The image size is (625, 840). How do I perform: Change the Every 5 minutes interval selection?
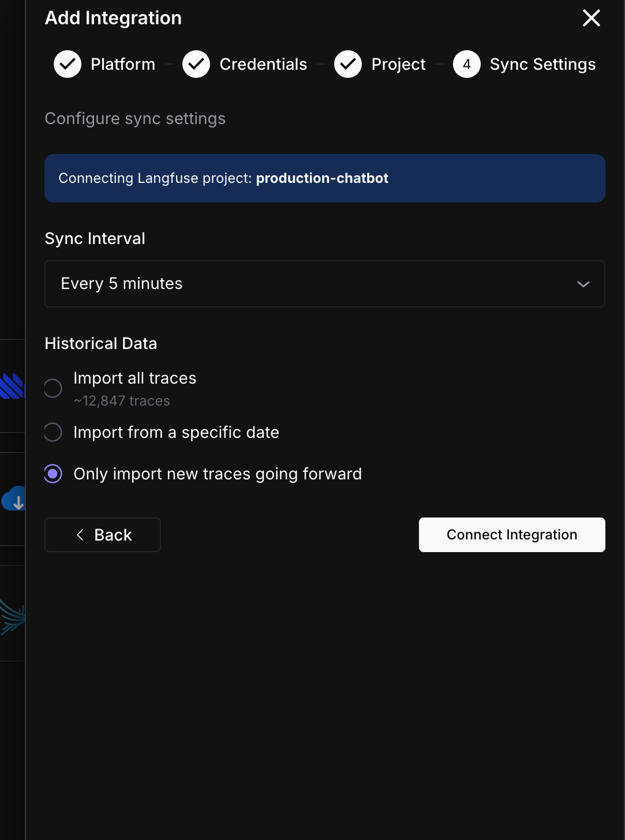pos(325,284)
